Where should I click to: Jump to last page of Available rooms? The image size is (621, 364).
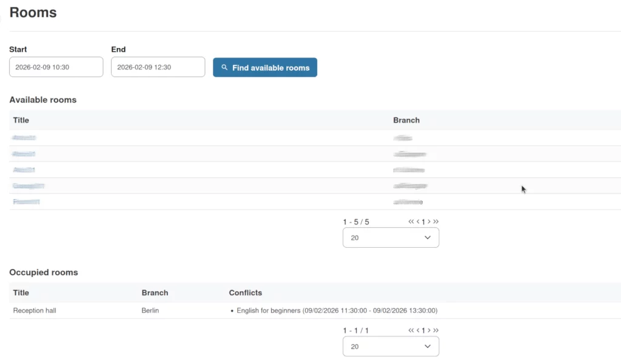[x=436, y=222]
